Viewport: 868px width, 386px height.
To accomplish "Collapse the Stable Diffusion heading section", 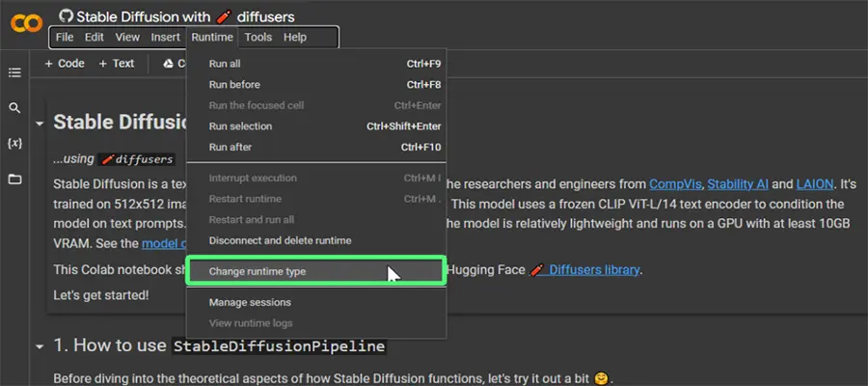I will [39, 124].
